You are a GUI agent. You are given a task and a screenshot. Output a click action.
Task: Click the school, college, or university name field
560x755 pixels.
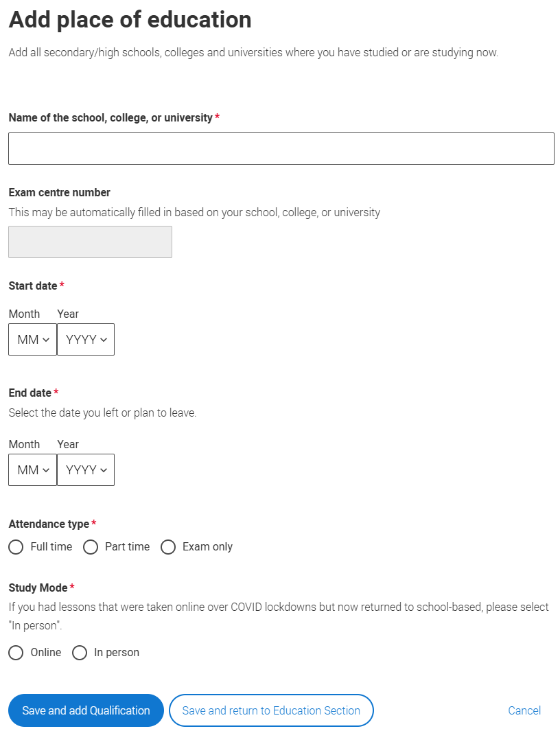[281, 148]
